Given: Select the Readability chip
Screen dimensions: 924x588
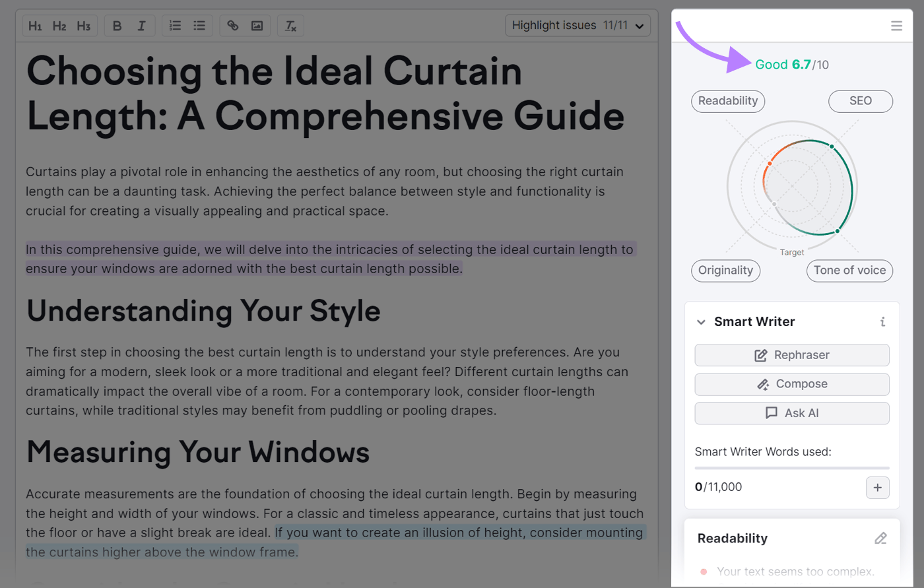Looking at the screenshot, I should coord(728,101).
